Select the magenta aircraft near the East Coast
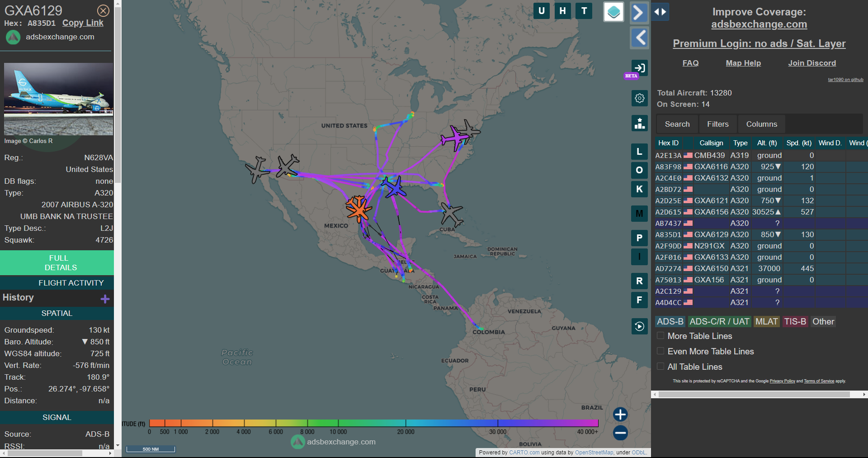868x458 pixels. click(x=455, y=138)
